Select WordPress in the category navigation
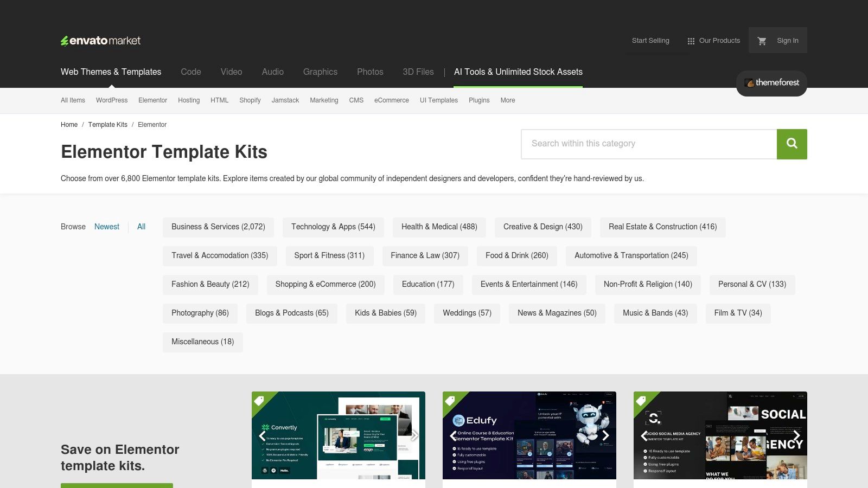The width and height of the screenshot is (868, 488). [112, 100]
